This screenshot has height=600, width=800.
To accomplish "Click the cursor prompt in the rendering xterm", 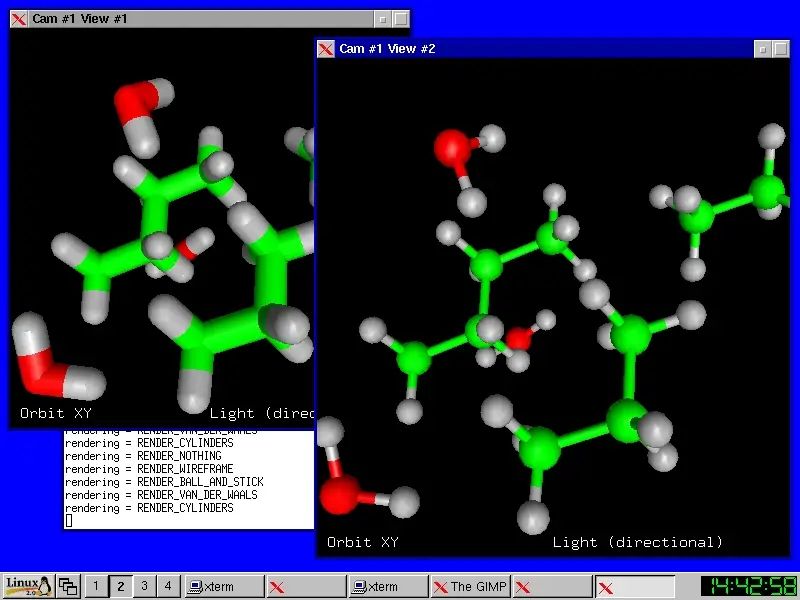I will (x=67, y=520).
